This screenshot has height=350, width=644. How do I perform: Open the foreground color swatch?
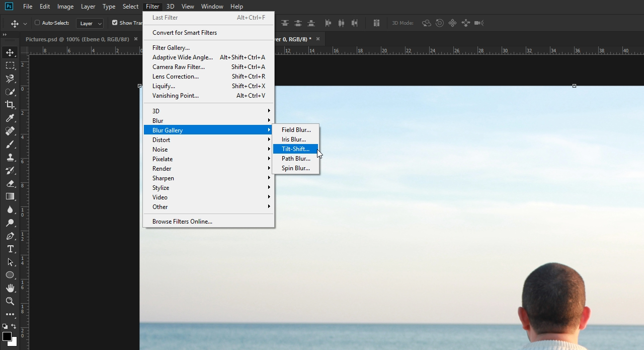(x=7, y=336)
